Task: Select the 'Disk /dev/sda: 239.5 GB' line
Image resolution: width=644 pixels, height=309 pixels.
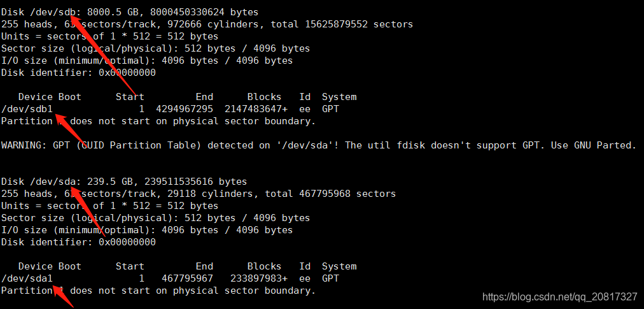Action: (x=124, y=182)
